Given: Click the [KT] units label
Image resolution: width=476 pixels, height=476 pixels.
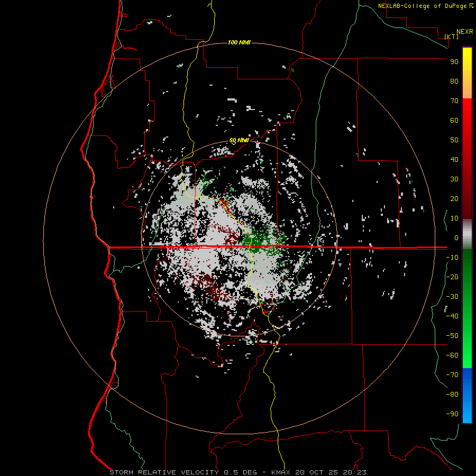Looking at the screenshot, I should 451,36.
